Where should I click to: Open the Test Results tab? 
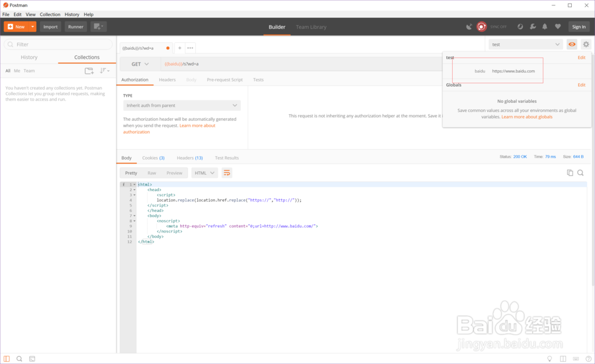tap(227, 158)
